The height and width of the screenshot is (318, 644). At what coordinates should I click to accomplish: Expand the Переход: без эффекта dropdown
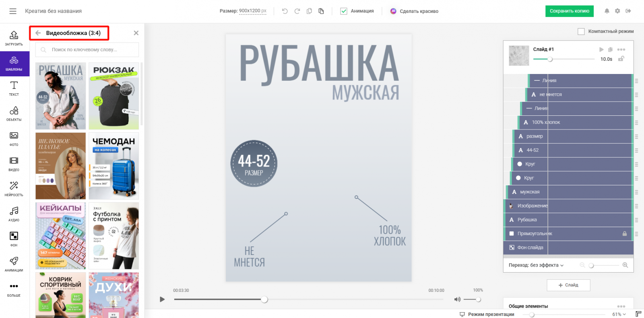[536, 265]
